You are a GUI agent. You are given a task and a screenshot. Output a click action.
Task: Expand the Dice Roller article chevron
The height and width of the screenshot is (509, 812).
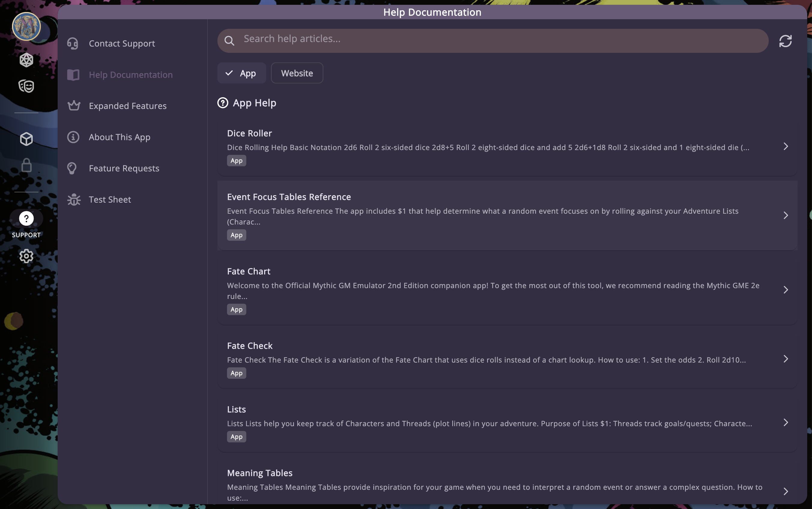point(785,146)
